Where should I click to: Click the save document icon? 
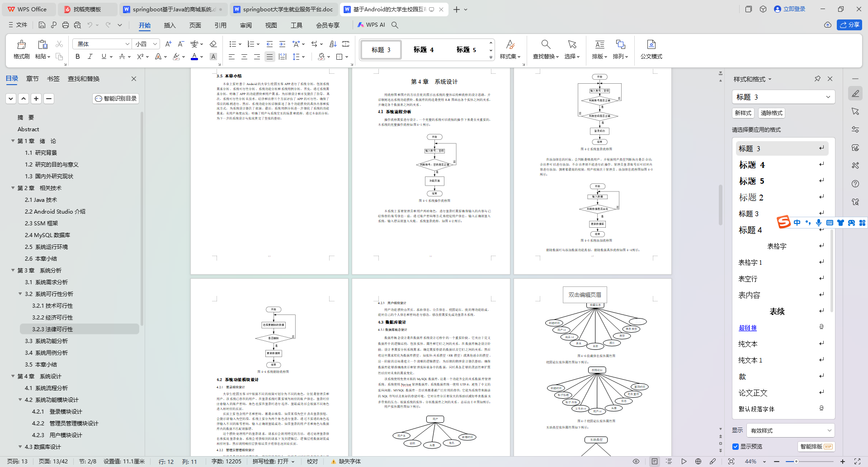pos(42,25)
